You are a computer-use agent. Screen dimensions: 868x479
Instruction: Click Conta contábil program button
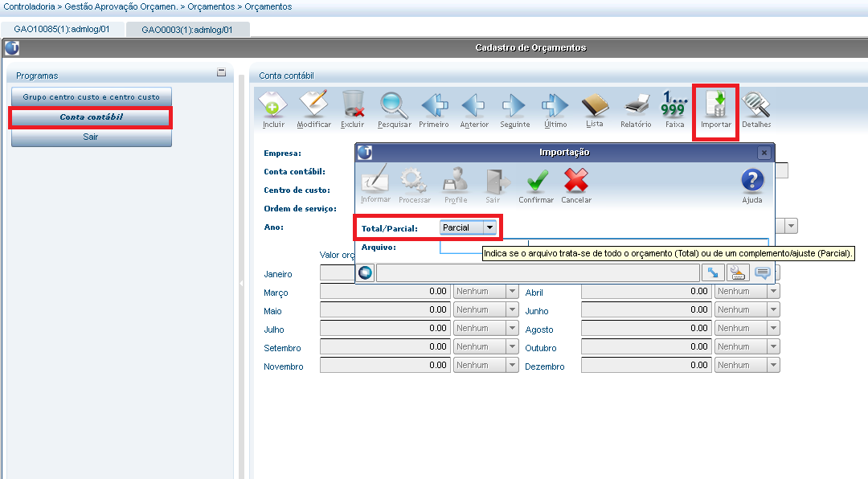[92, 117]
